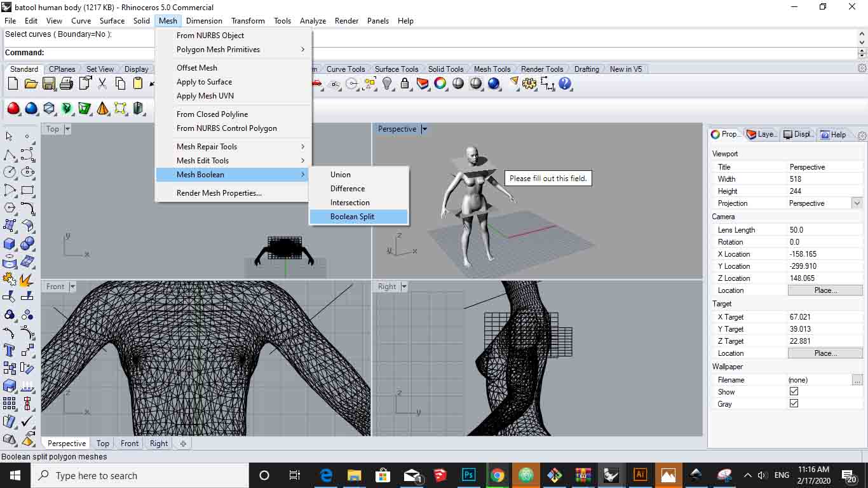Select the Fillet curves tool
The image size is (868, 488).
click(27, 208)
